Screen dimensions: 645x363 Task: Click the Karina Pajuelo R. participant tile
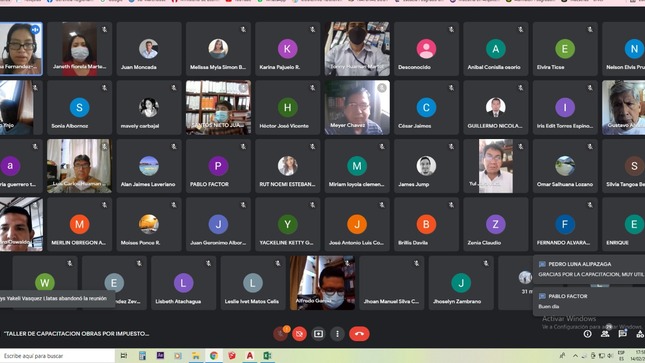pos(288,49)
